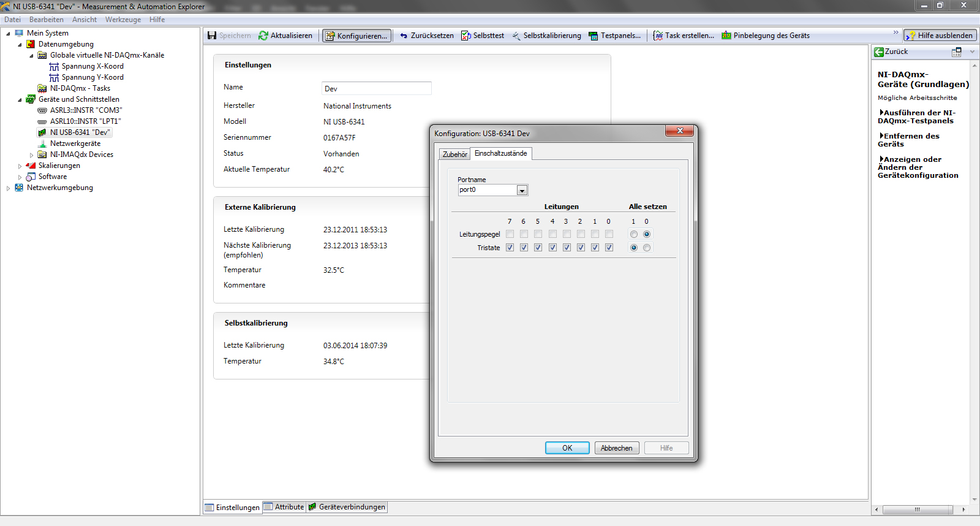Open the Datei menu

click(x=13, y=20)
